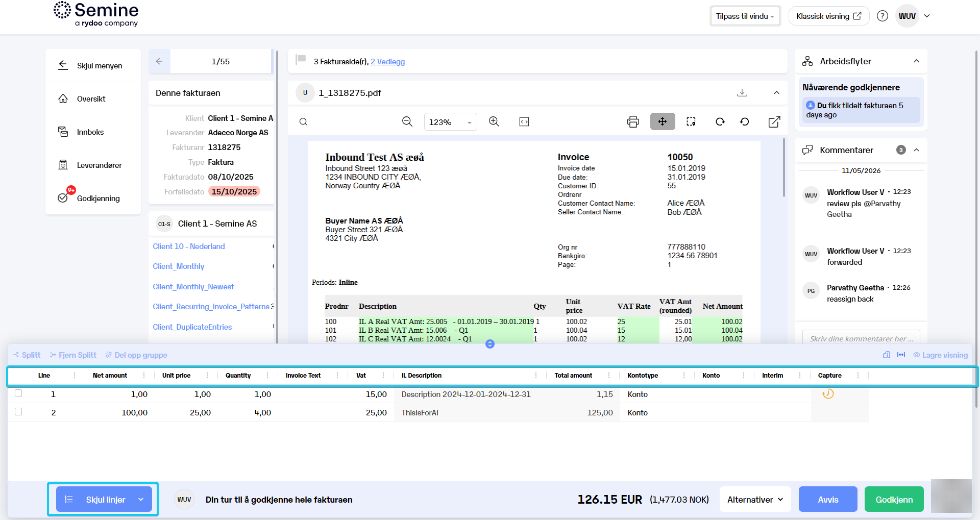980x520 pixels.
Task: Zoom in the invoice PDF view
Action: tap(494, 121)
